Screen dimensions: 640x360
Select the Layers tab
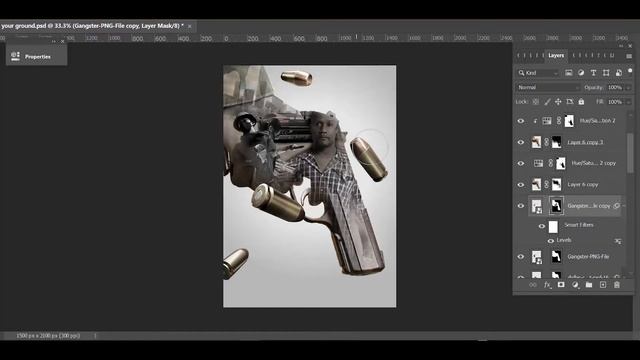point(556,56)
